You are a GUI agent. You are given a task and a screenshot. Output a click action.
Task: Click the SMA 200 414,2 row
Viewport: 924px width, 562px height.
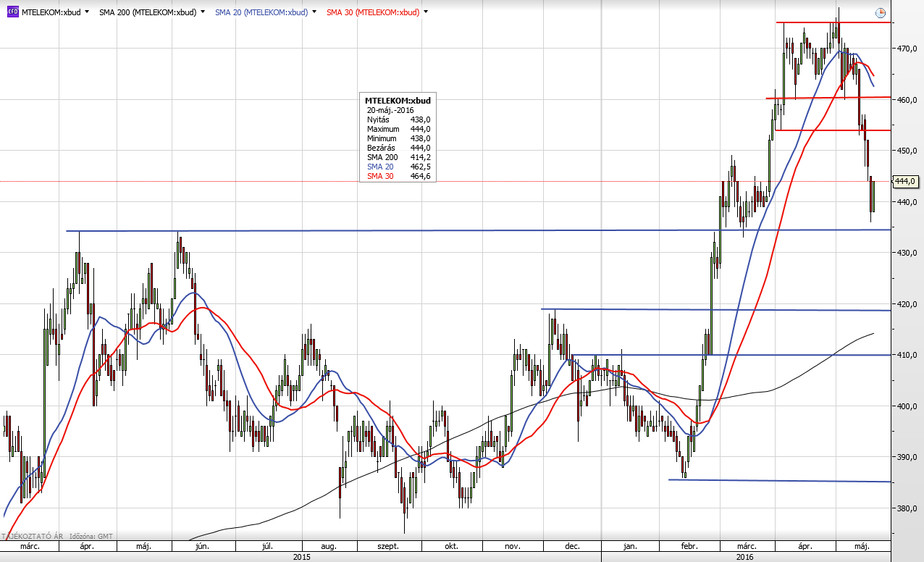[x=398, y=156]
